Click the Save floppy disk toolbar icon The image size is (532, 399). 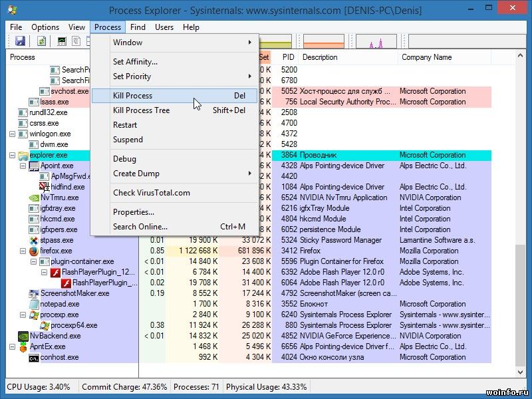coord(21,41)
